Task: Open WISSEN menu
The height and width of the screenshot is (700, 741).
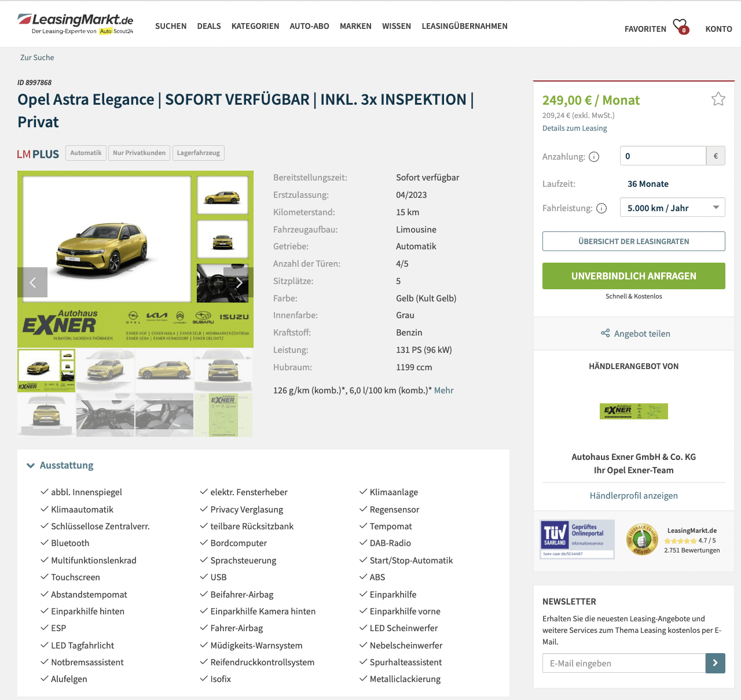Action: tap(397, 26)
